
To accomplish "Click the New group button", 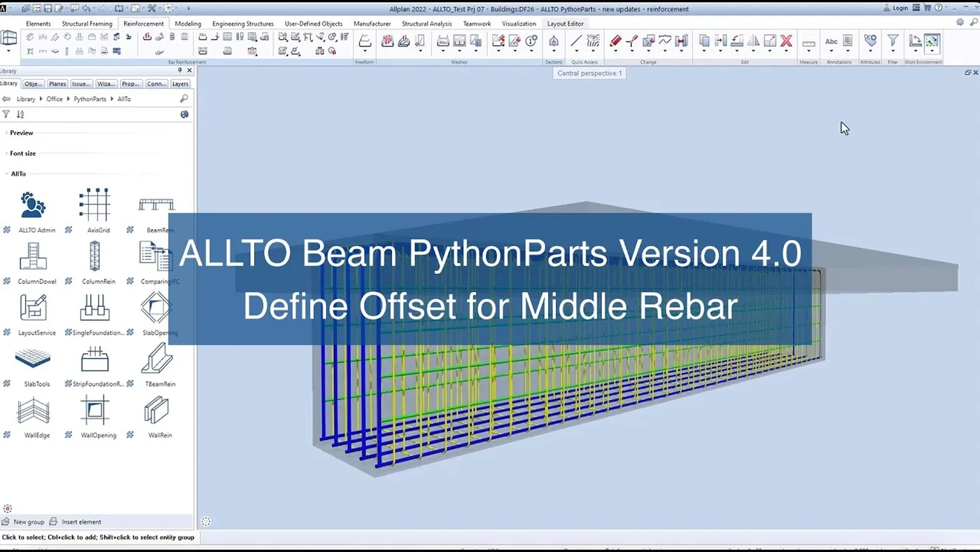I will 23,522.
